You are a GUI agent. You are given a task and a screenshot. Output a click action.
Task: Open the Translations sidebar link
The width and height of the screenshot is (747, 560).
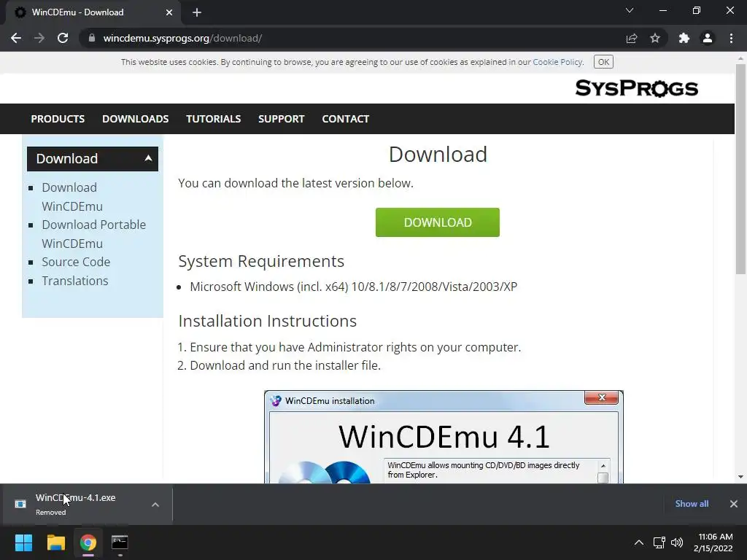75,281
